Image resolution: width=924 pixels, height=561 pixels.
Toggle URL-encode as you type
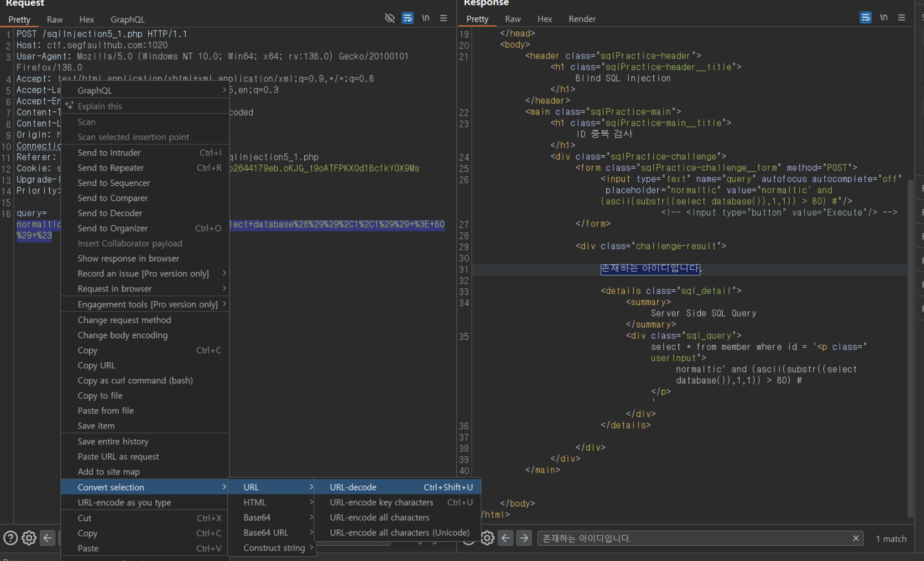(145, 502)
